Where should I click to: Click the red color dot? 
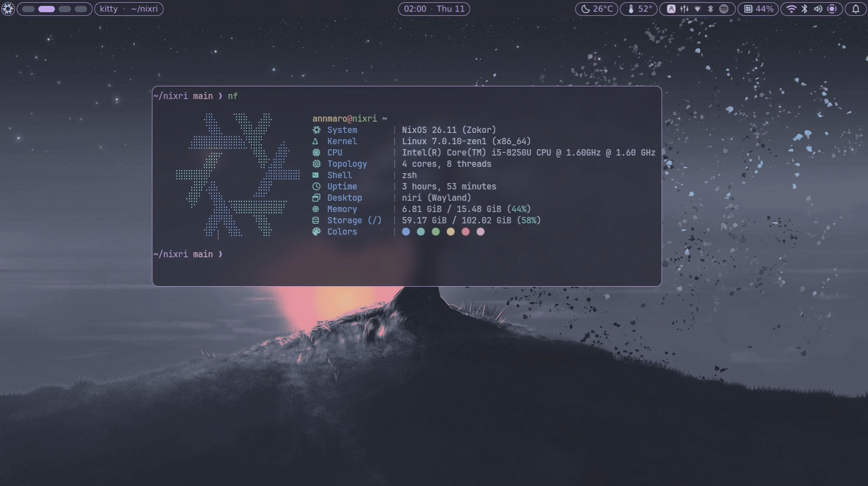(466, 232)
